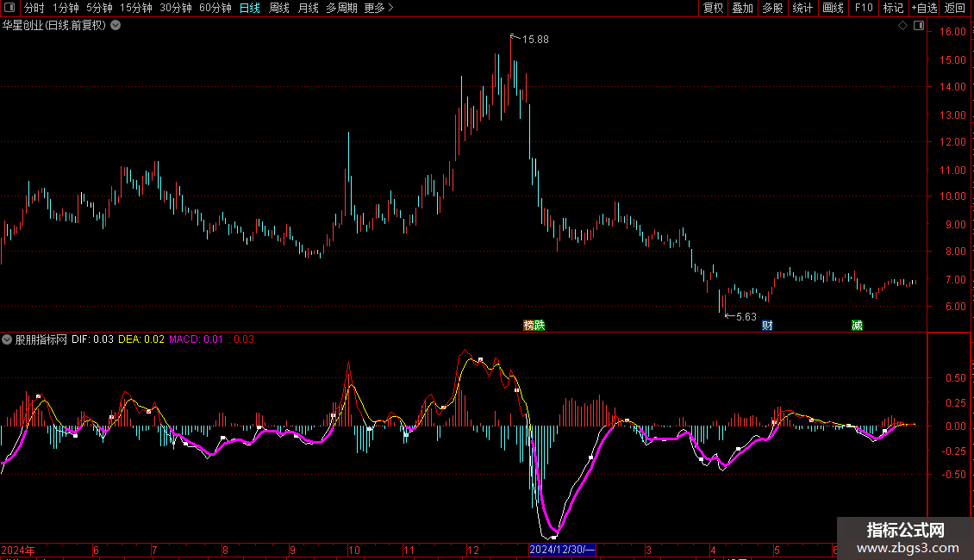974x560 pixels.
Task: Select the 60分钟 period tab
Action: coord(215,8)
